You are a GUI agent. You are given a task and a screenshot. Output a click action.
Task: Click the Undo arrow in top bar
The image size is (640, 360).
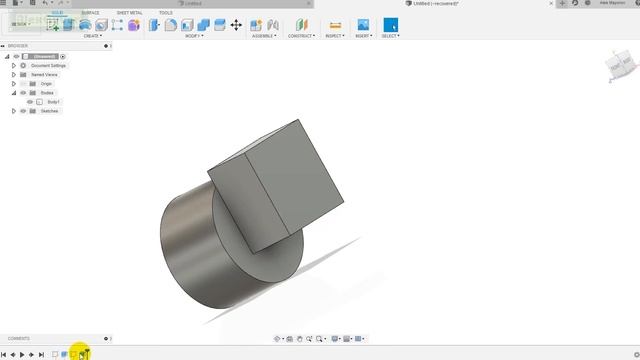tap(45, 3)
